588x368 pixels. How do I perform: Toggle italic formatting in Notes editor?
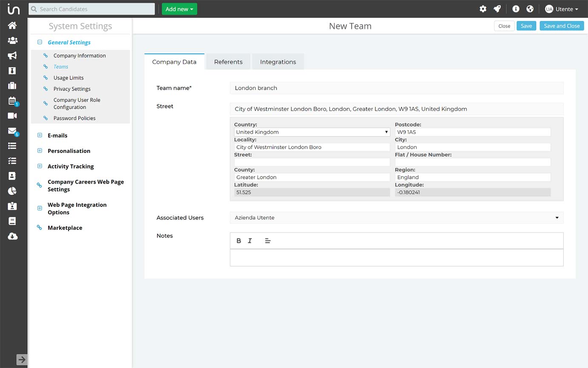(x=250, y=241)
